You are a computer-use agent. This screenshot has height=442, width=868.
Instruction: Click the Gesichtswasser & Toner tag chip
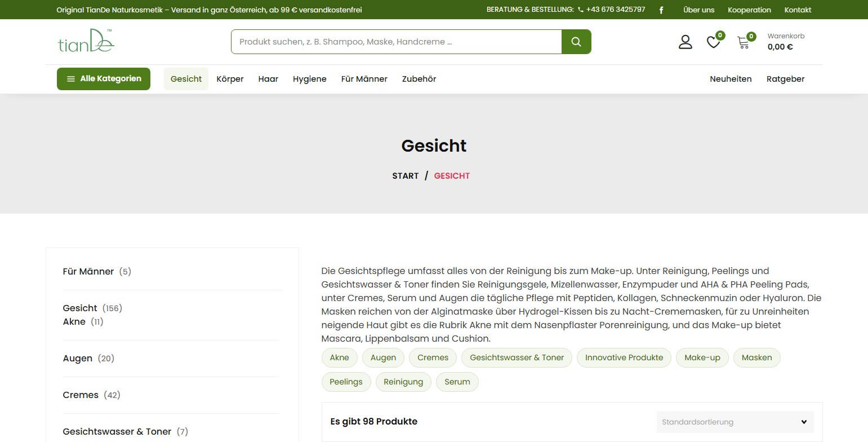(x=517, y=357)
